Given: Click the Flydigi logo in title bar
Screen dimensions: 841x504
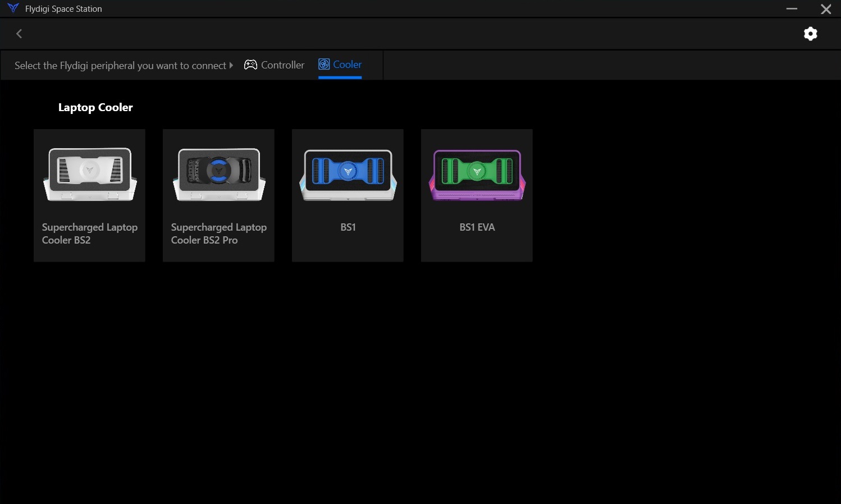Looking at the screenshot, I should tap(13, 8).
